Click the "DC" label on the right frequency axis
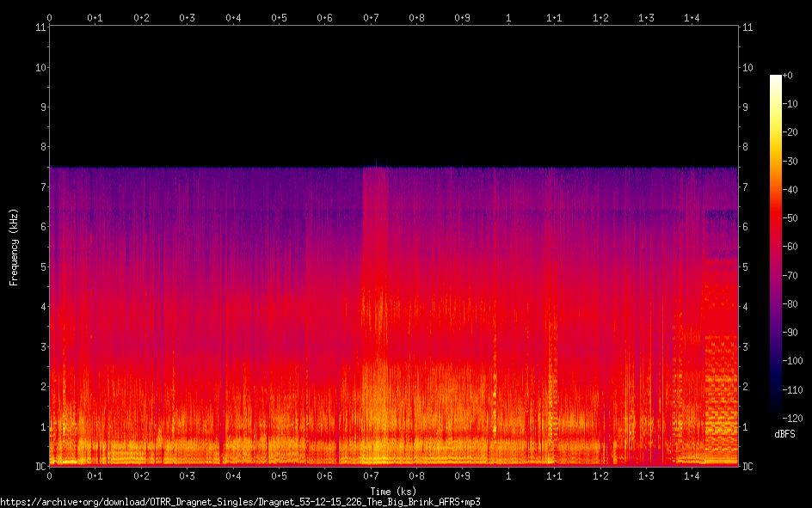 coord(748,467)
